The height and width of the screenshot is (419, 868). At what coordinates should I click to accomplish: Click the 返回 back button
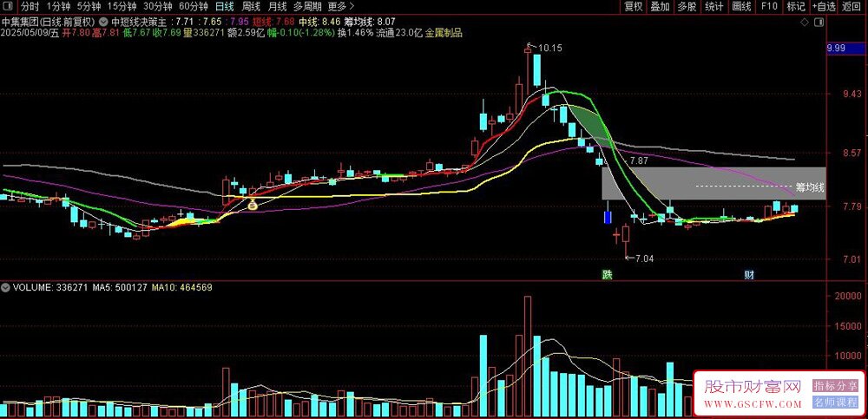pos(852,7)
